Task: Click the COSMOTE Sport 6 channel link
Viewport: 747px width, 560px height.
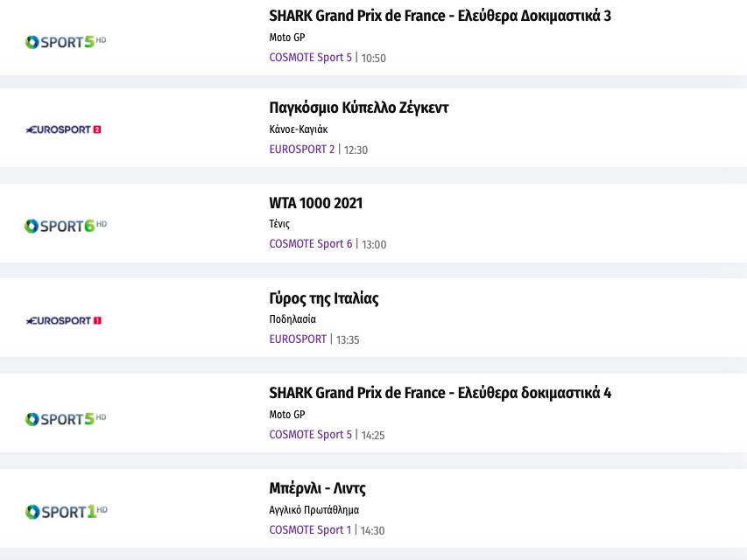Action: click(x=310, y=244)
